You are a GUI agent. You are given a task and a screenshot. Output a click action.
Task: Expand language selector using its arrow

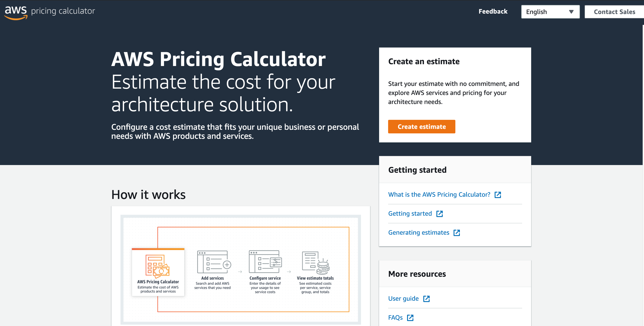click(x=571, y=12)
